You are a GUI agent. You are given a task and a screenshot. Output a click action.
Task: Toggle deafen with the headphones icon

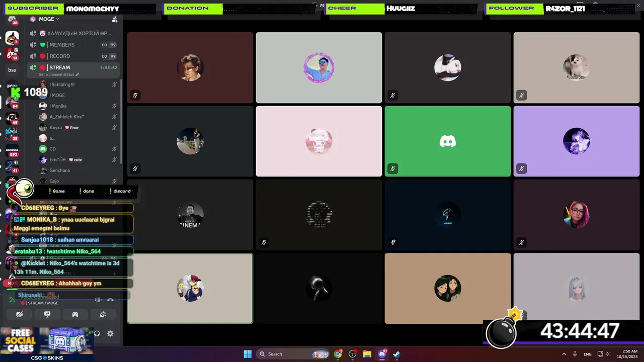pyautogui.click(x=97, y=333)
